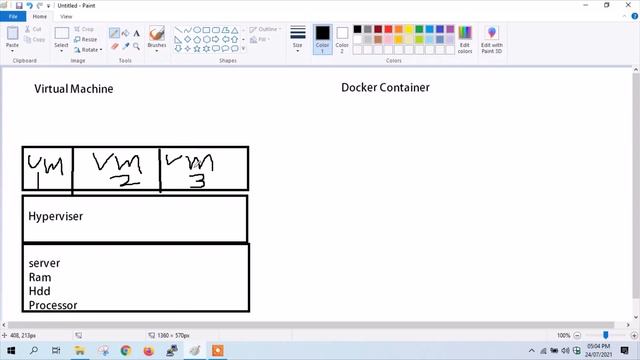
Task: Activate the Color 2 selector
Action: [x=342, y=40]
